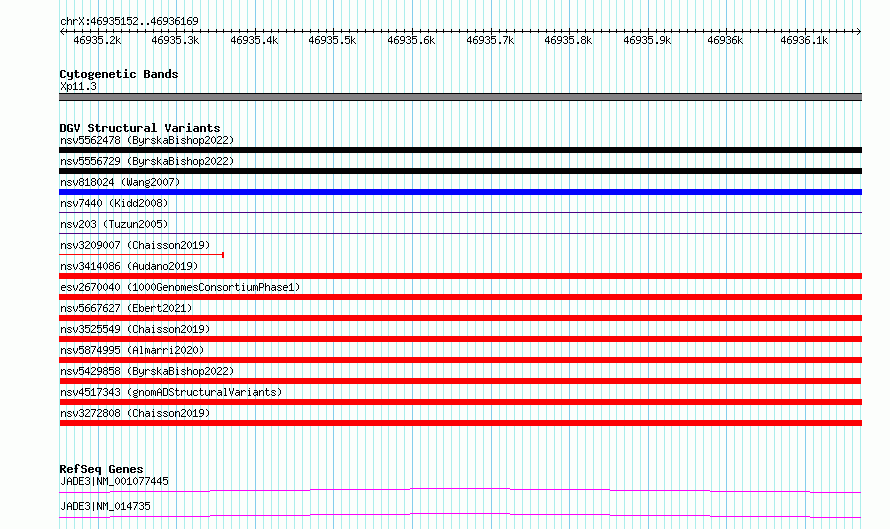Click the gray Xp11.3 cytogenetic band bar
The width and height of the screenshot is (890, 529).
pyautogui.click(x=460, y=97)
